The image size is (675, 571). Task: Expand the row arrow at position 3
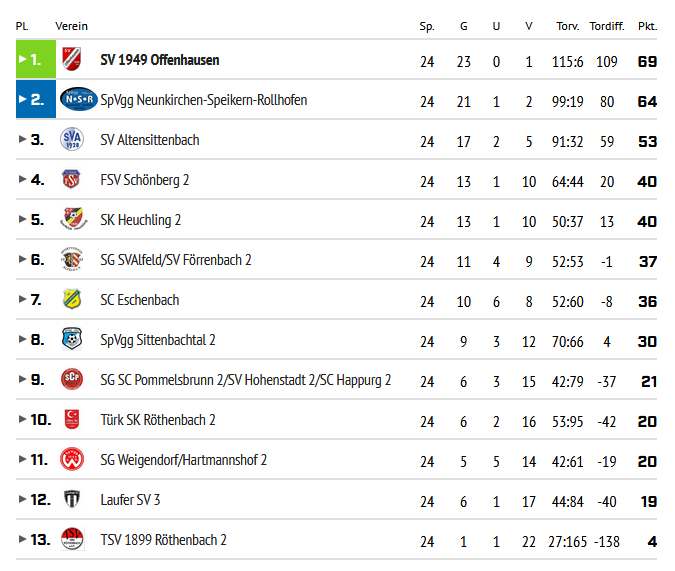click(x=23, y=139)
